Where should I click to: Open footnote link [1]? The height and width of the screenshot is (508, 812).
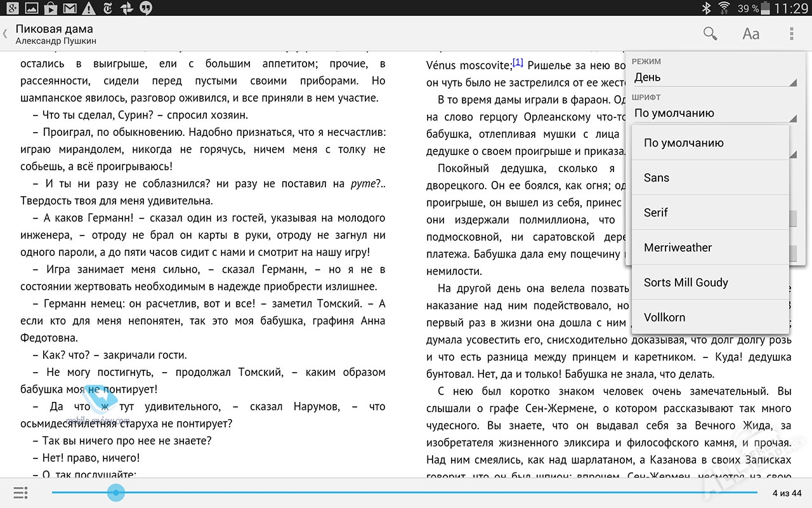(x=518, y=62)
